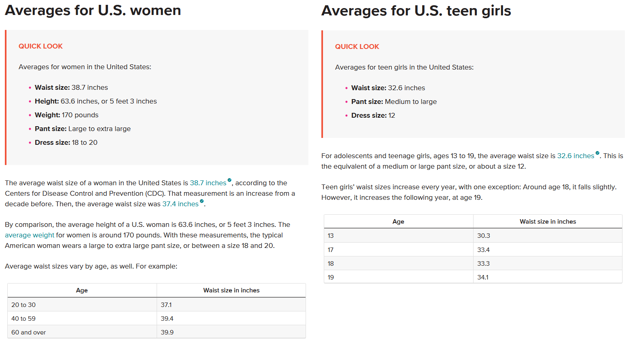Click QUICK LOOK label in teen girls box
Image resolution: width=631 pixels, height=364 pixels.
tap(357, 47)
